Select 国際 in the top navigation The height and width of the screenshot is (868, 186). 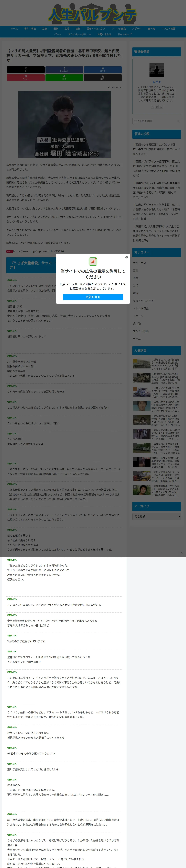click(56, 29)
